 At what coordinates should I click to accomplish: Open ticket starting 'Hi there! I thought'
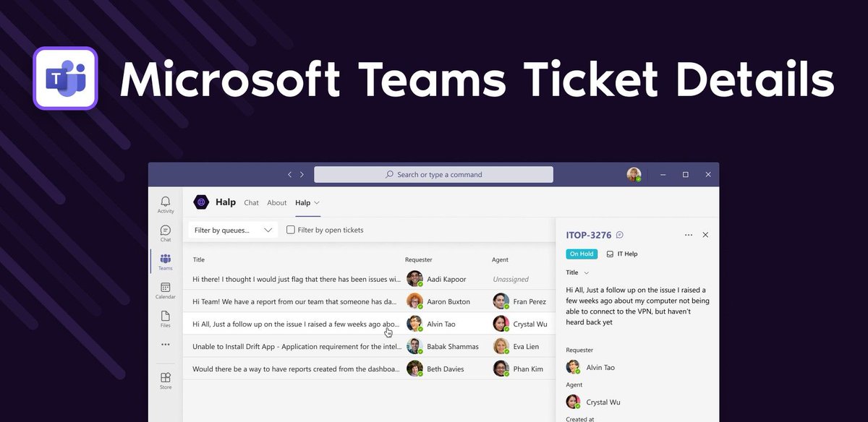pos(297,279)
